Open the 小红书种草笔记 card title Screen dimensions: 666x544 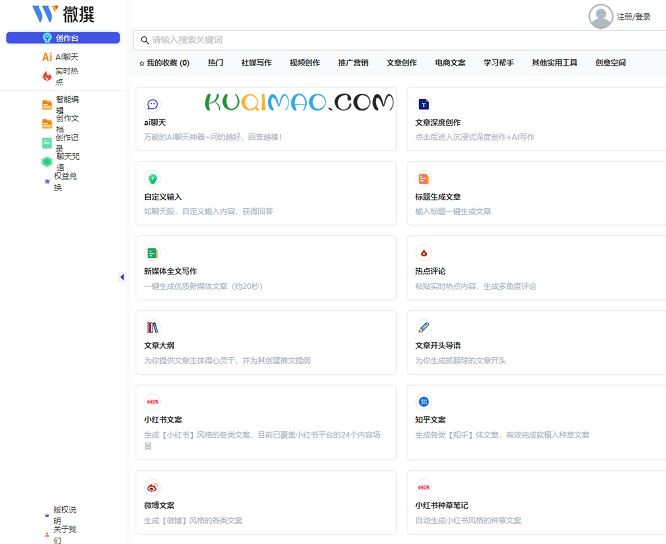point(442,506)
